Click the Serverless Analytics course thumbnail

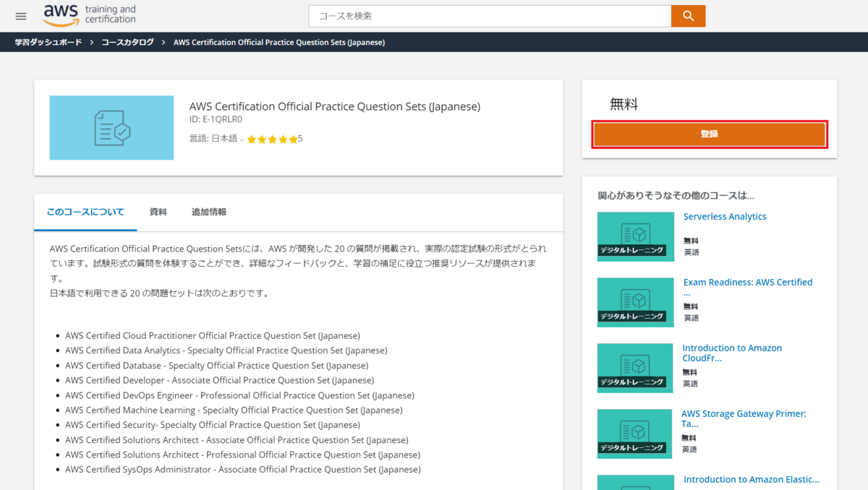[x=635, y=236]
